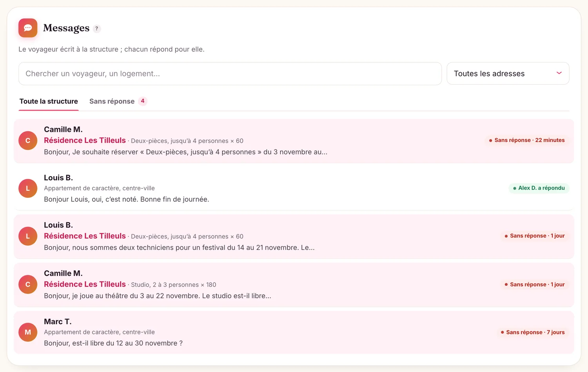Click Louis B. avatar in Alex D. answered row
The image size is (588, 372).
28,188
